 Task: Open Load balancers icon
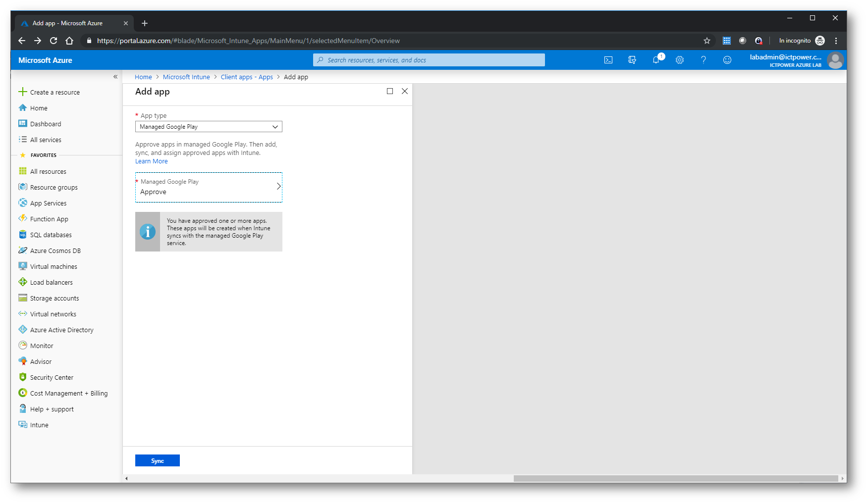coord(23,282)
